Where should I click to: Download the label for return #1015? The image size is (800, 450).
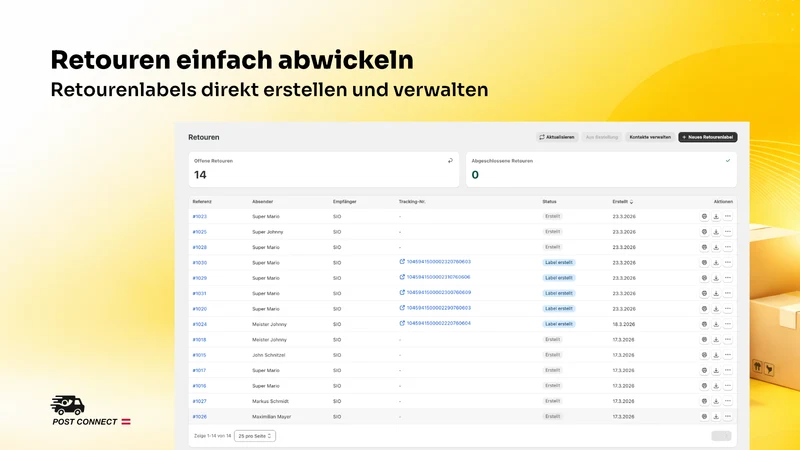coord(716,355)
